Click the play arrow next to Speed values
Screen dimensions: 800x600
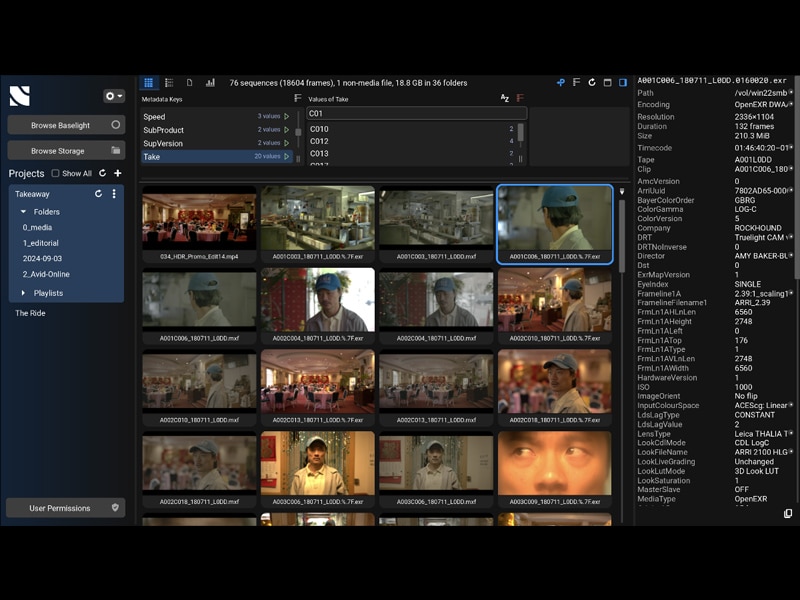[287, 116]
